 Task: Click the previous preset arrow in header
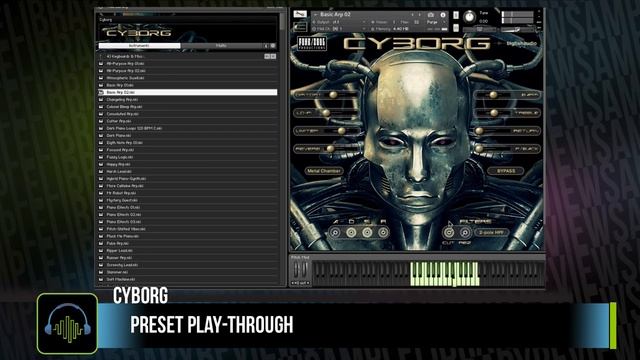point(412,15)
